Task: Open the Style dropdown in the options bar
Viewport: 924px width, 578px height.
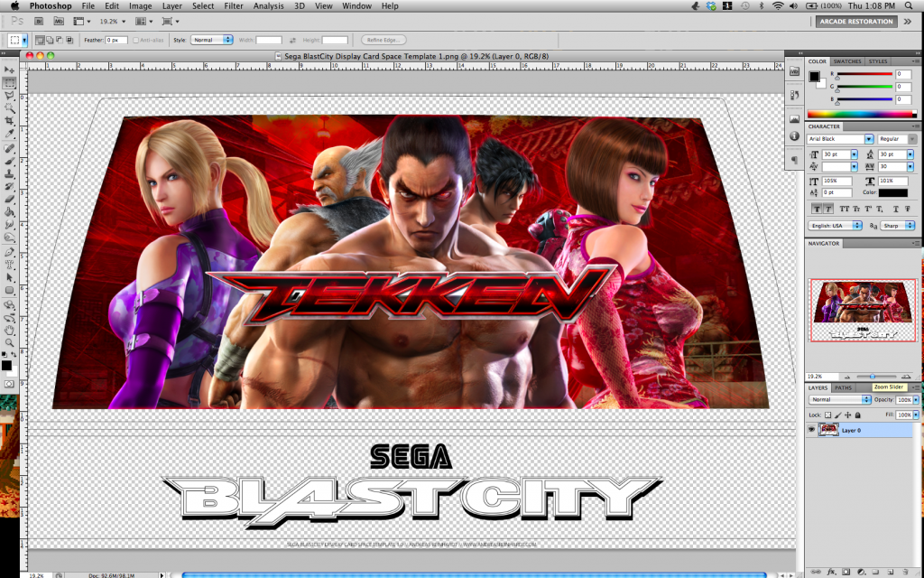Action: pyautogui.click(x=212, y=39)
